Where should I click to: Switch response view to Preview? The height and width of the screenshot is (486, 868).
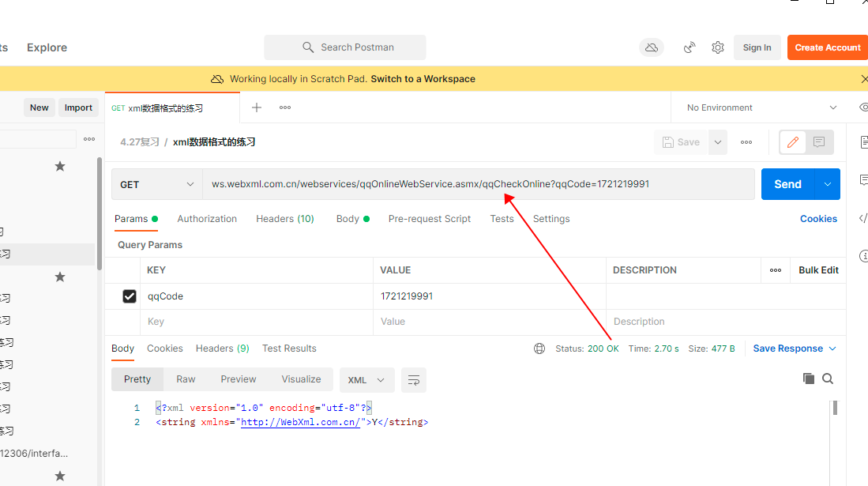239,379
